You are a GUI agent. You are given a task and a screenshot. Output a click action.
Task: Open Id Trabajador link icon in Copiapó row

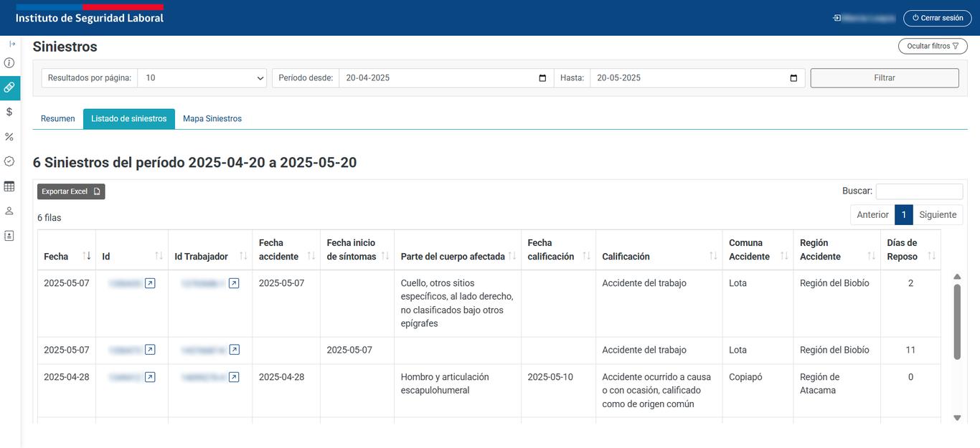(234, 377)
